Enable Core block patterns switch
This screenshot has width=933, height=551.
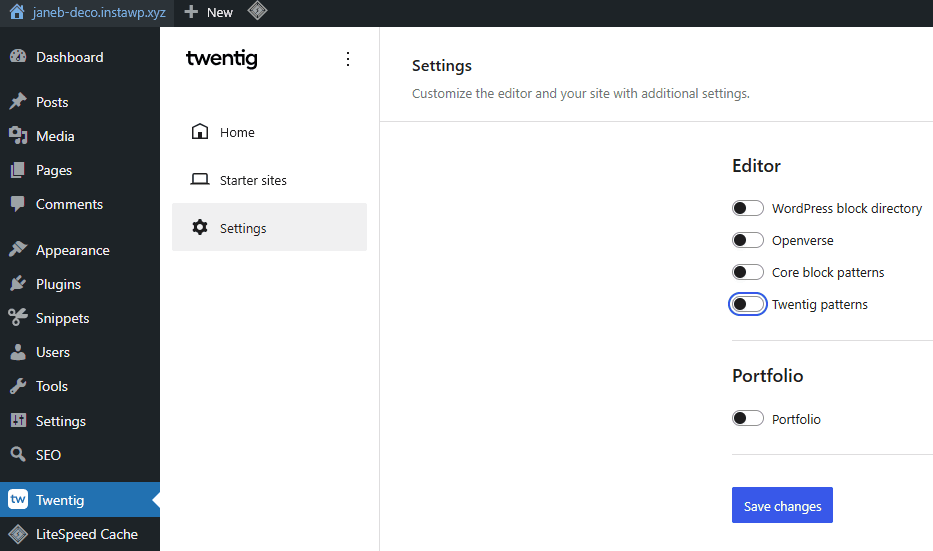click(748, 272)
